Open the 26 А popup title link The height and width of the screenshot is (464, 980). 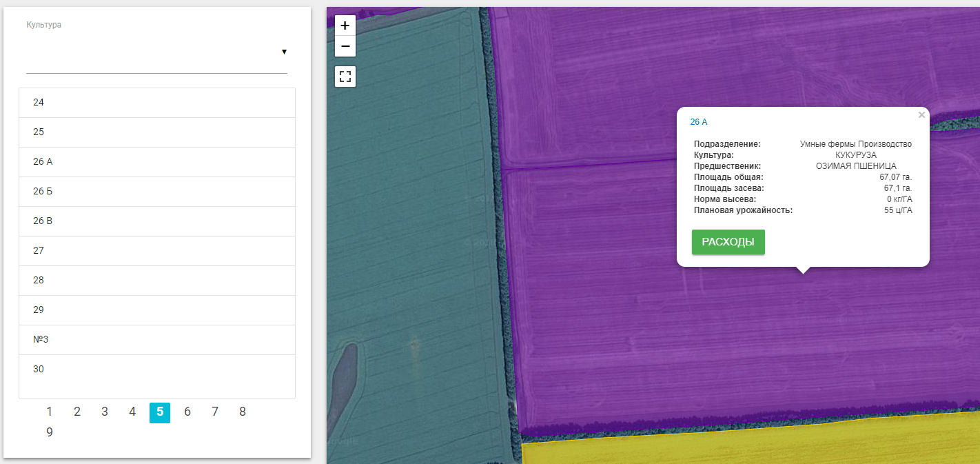699,122
